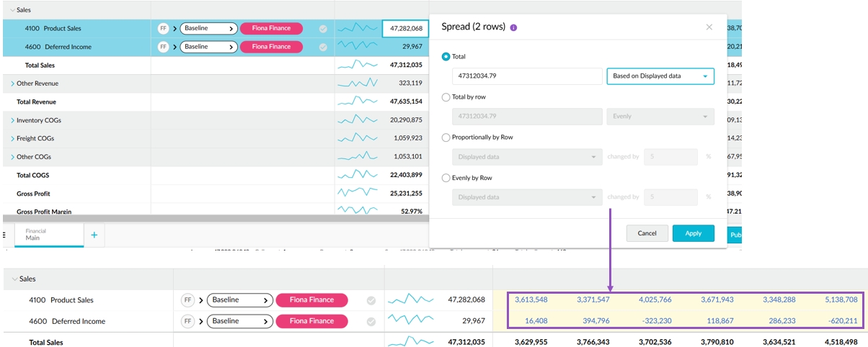Click the add sheet plus icon
Viewport: 868px width, 347px height.
click(x=94, y=235)
